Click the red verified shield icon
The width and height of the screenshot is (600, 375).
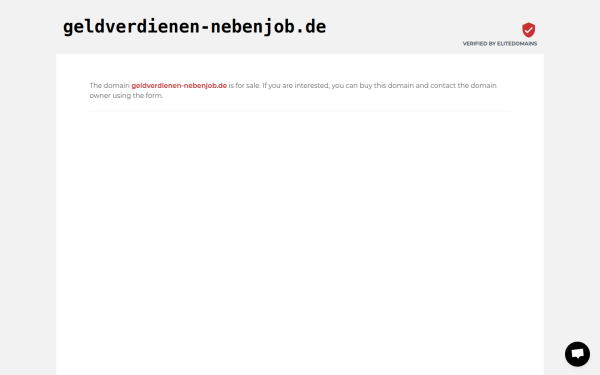point(528,30)
